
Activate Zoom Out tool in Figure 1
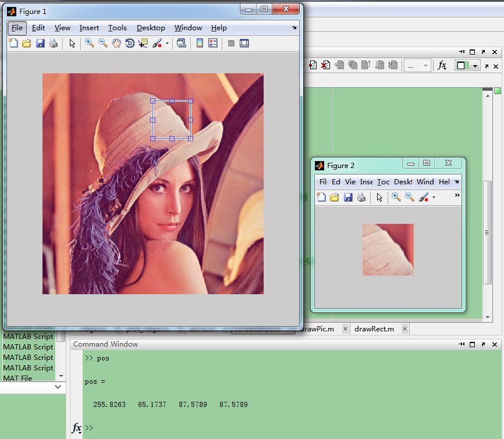click(x=103, y=43)
